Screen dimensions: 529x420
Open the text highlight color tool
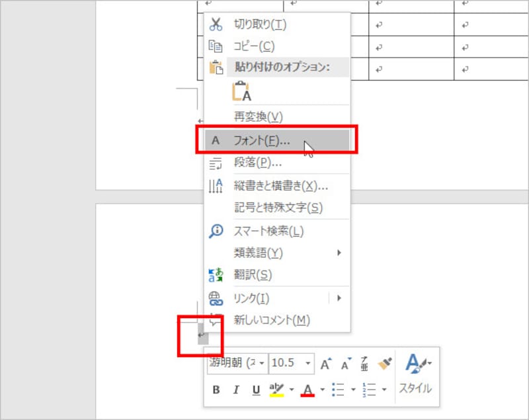276,390
